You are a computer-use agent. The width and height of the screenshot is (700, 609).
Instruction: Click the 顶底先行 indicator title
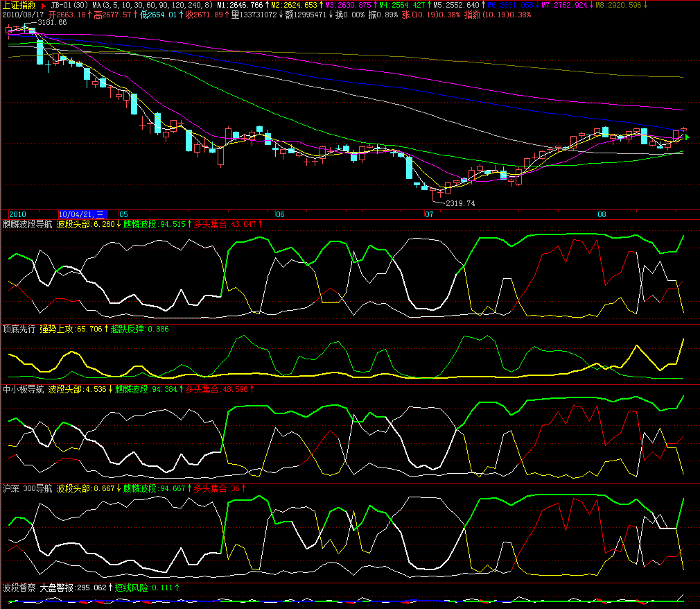pyautogui.click(x=19, y=329)
